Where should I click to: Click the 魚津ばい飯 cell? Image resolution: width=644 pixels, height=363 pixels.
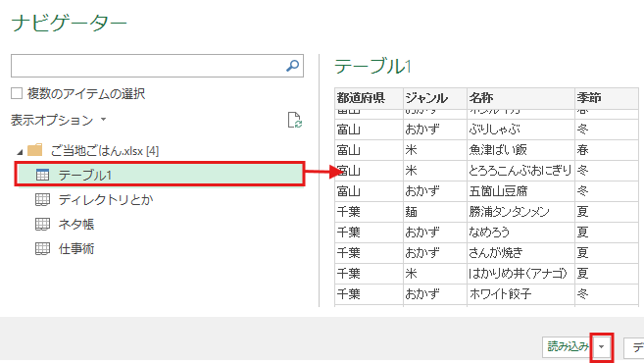click(x=520, y=150)
